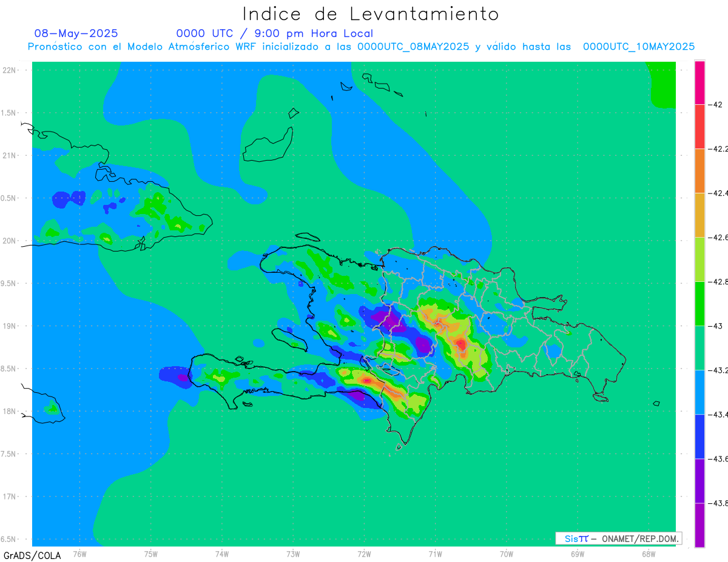
Task: Select the magenta legend color above -42
Action: click(x=699, y=82)
